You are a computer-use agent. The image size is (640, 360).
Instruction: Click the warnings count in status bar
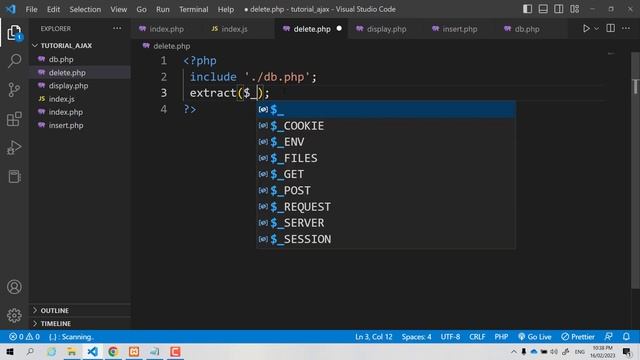[33, 337]
